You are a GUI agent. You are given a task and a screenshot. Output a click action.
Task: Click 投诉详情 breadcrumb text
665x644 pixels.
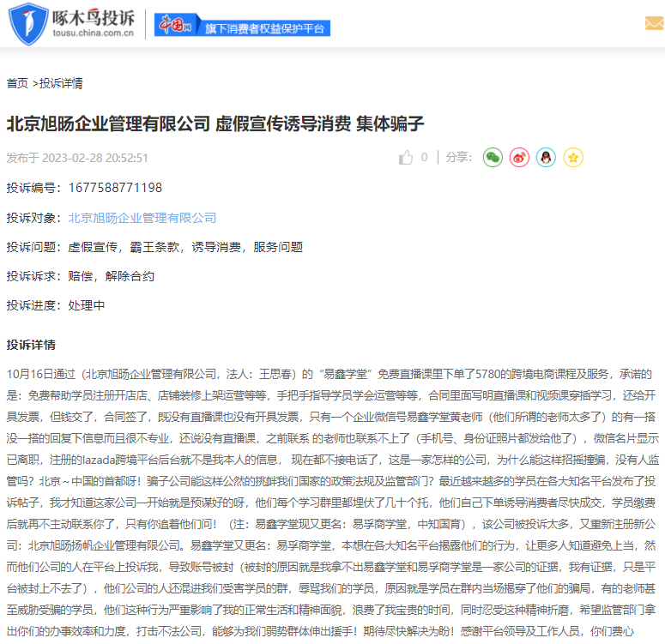[x=61, y=83]
